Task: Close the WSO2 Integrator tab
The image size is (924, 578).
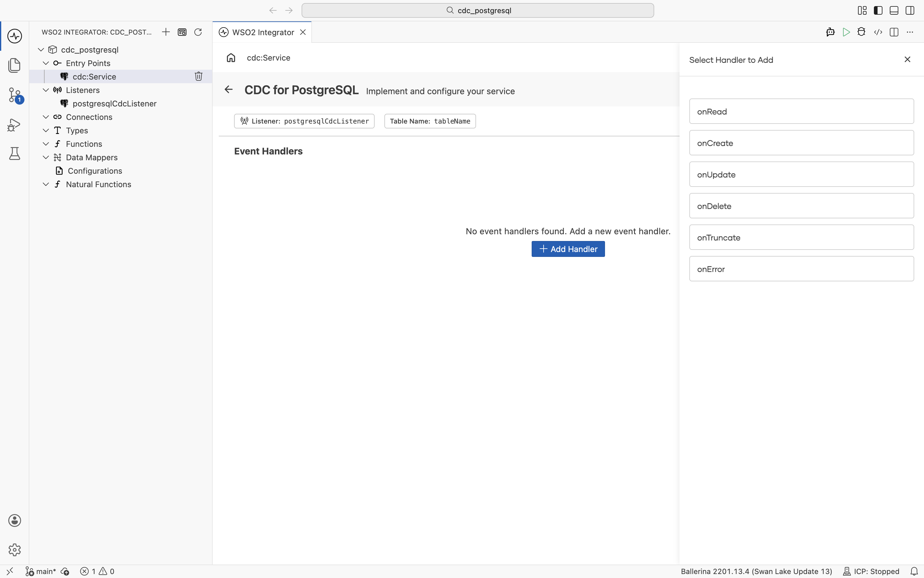Action: click(x=303, y=32)
